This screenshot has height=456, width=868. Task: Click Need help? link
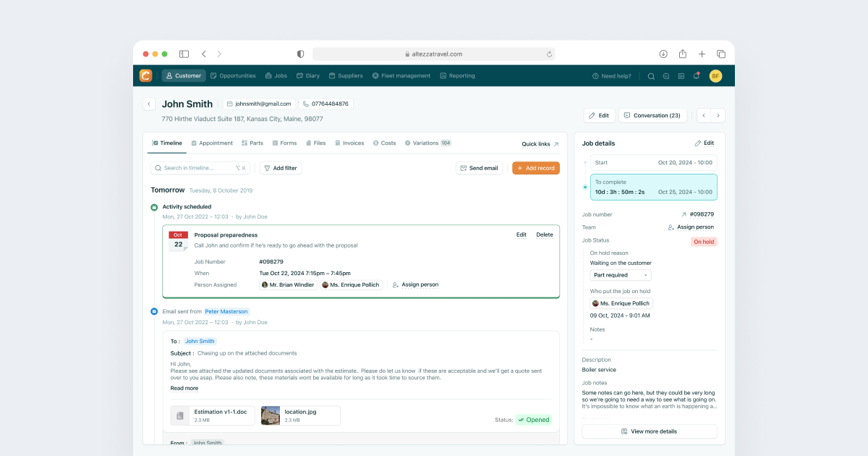611,76
